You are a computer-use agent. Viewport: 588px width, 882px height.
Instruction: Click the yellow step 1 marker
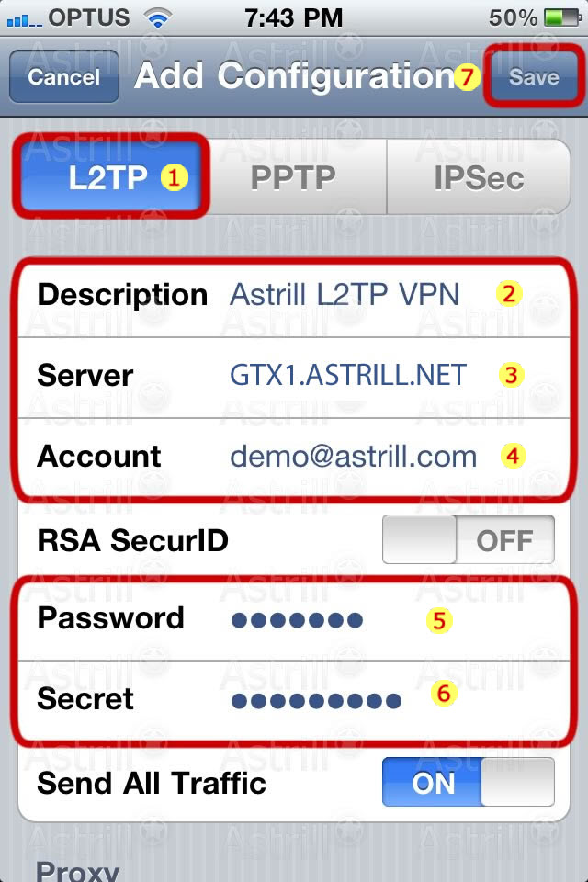[175, 177]
